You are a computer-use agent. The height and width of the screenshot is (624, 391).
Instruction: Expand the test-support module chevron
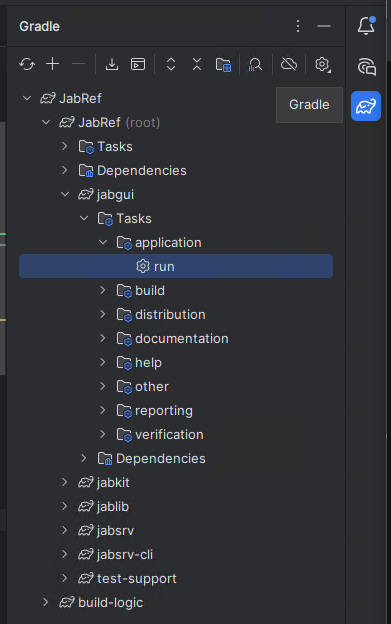(x=65, y=578)
